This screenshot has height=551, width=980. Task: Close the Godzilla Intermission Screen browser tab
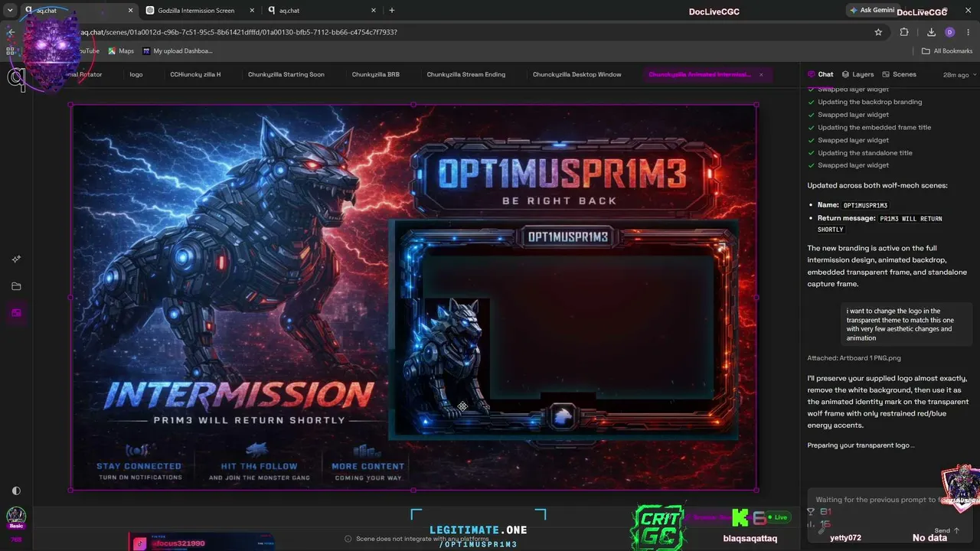click(252, 11)
